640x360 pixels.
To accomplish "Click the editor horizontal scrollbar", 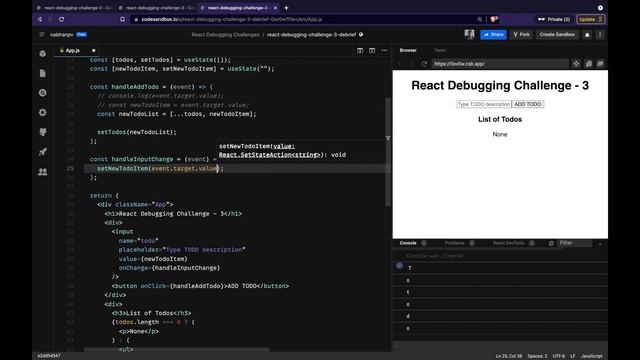I will click(x=177, y=349).
